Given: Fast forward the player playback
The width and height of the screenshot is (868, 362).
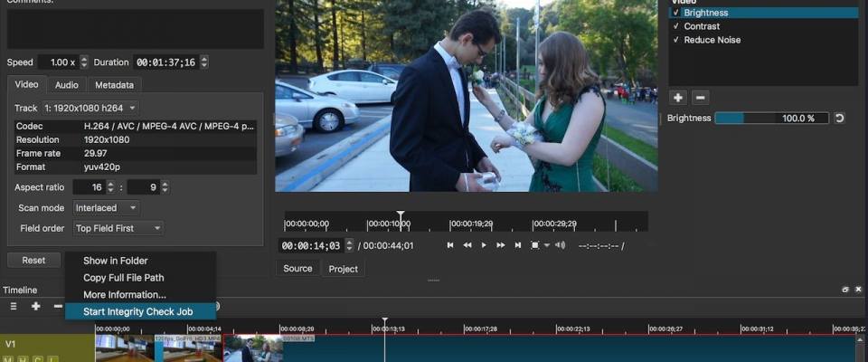Looking at the screenshot, I should 500,245.
